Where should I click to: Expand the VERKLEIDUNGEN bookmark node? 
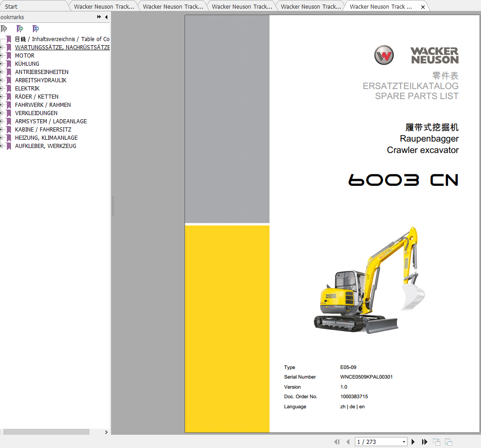click(x=1, y=113)
